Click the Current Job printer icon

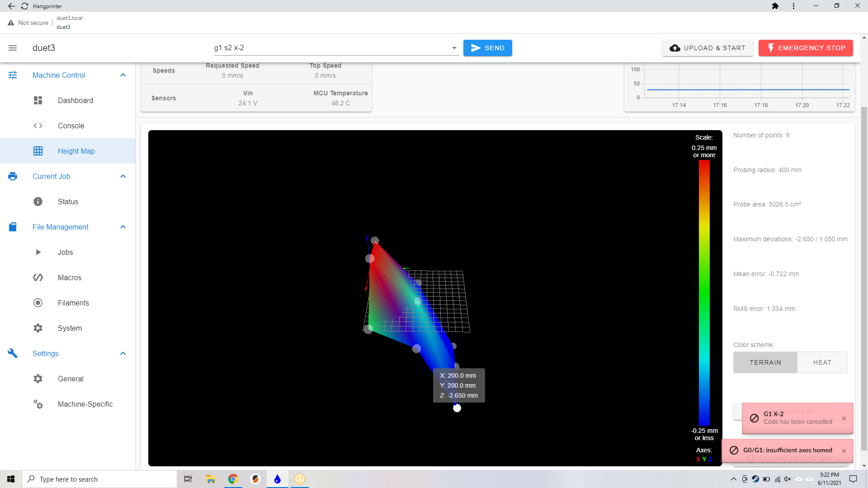pyautogui.click(x=13, y=176)
